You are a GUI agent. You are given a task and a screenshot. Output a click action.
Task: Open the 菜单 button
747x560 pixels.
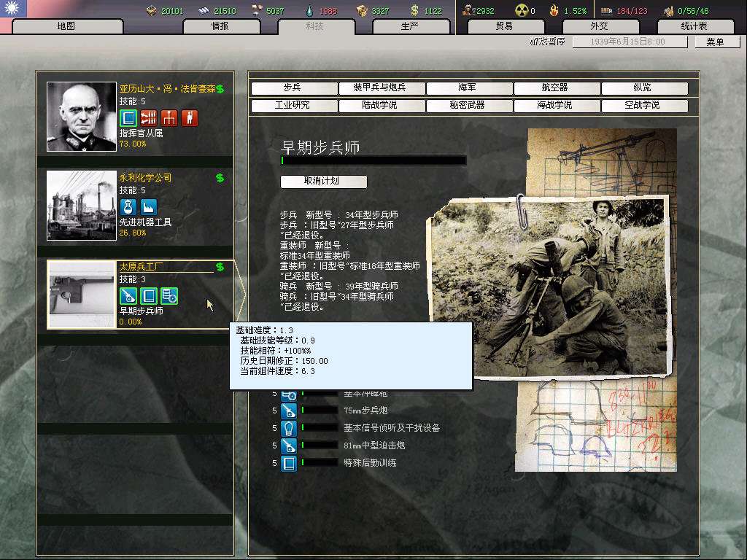click(x=715, y=42)
